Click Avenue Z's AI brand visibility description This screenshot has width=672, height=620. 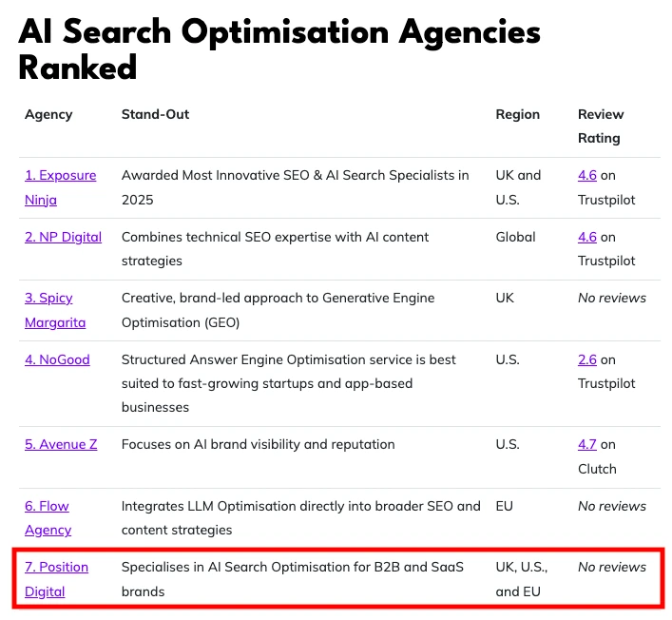click(258, 444)
